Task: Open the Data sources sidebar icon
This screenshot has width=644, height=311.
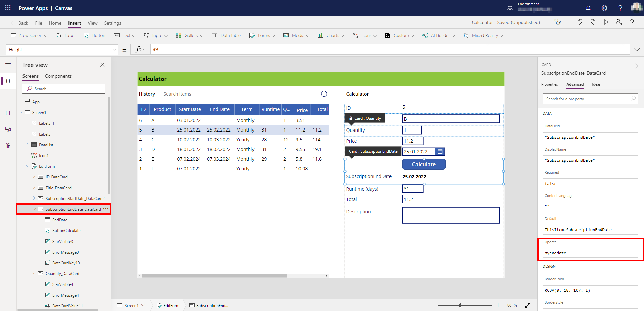Action: coord(8,113)
